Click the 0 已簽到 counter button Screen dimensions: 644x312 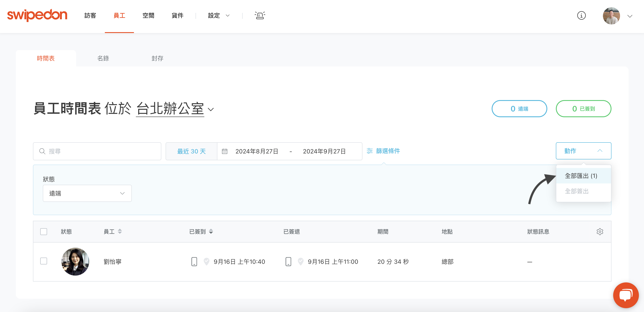pyautogui.click(x=583, y=109)
